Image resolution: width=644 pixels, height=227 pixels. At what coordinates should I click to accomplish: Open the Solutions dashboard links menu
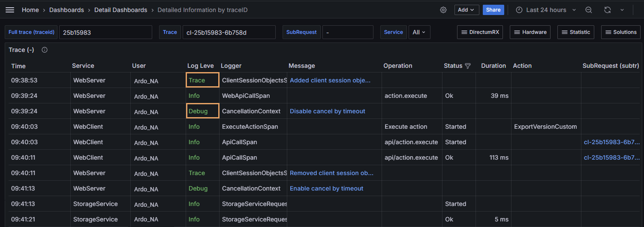pyautogui.click(x=620, y=32)
